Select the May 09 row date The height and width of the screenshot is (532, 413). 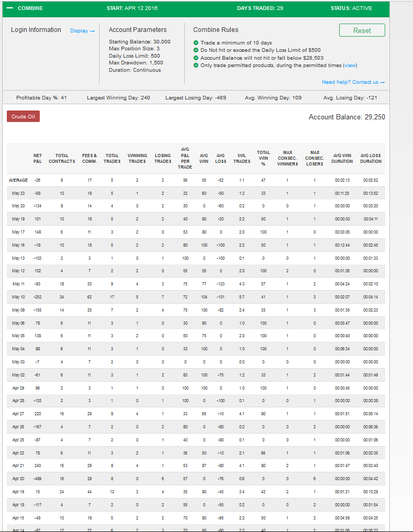pyautogui.click(x=18, y=310)
